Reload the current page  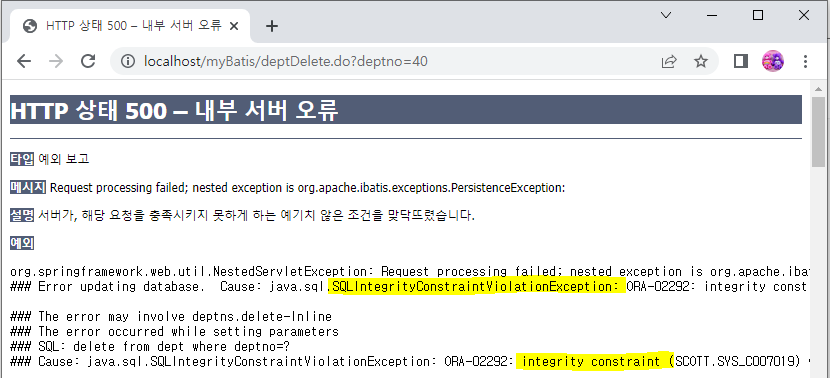tap(88, 61)
